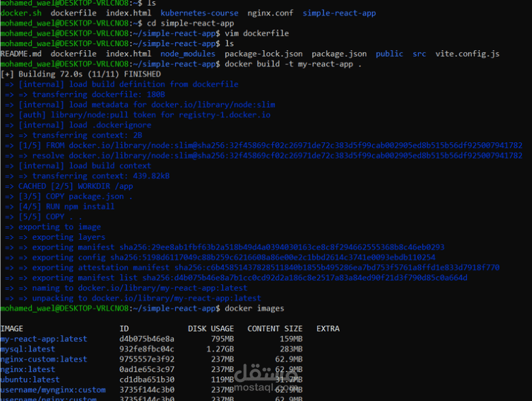Click 'docker.sh' in the home listing
The width and height of the screenshot is (532, 401).
[x=21, y=14]
